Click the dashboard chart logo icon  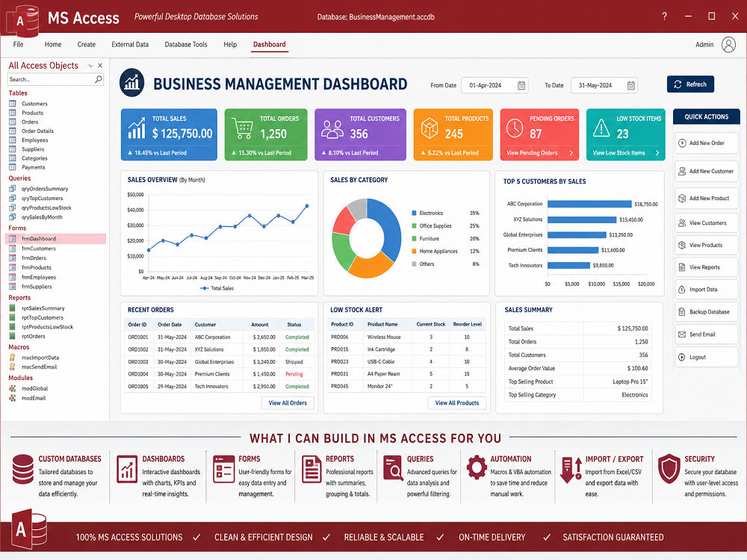pos(132,82)
